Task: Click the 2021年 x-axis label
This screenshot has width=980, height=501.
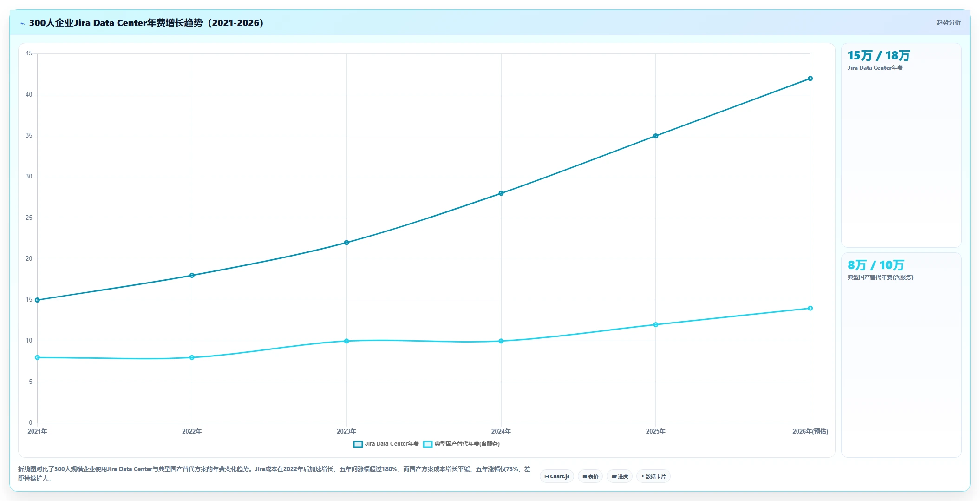Action: tap(37, 432)
